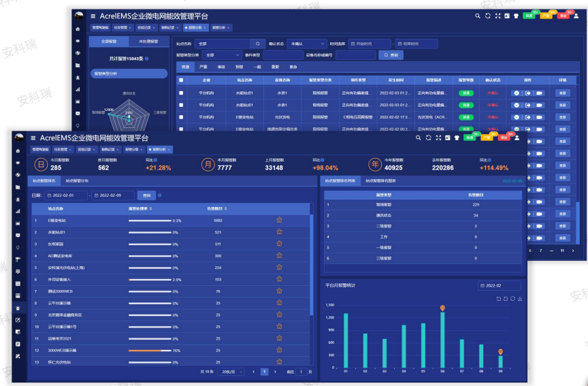Screen dimensions: 588x386
Task: Click the 查询 button beside the date range in the front window
Action: pos(146,195)
